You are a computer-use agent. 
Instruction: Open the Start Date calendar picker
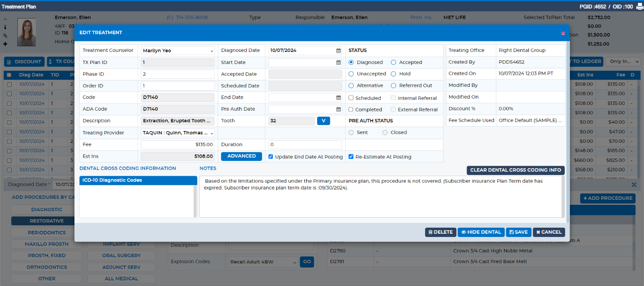(339, 63)
